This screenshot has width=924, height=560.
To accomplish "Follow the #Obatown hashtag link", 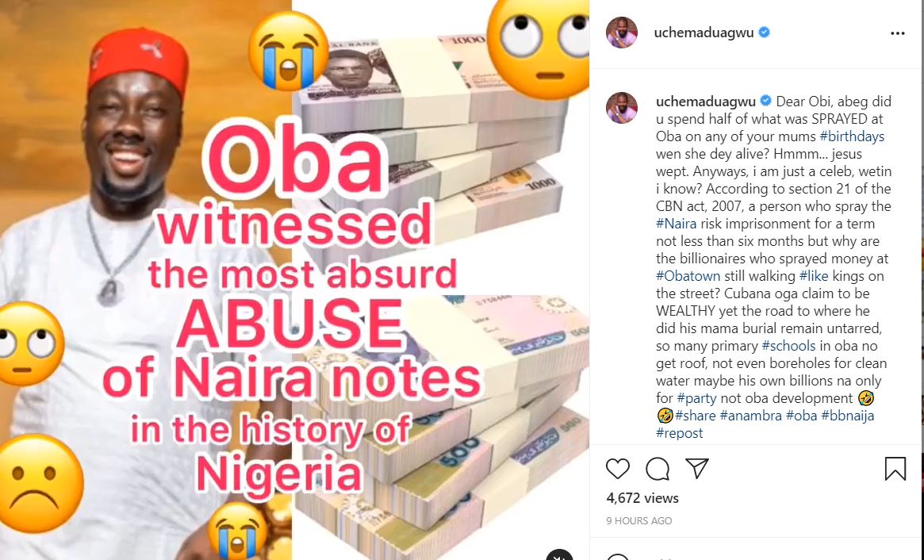I will point(688,276).
